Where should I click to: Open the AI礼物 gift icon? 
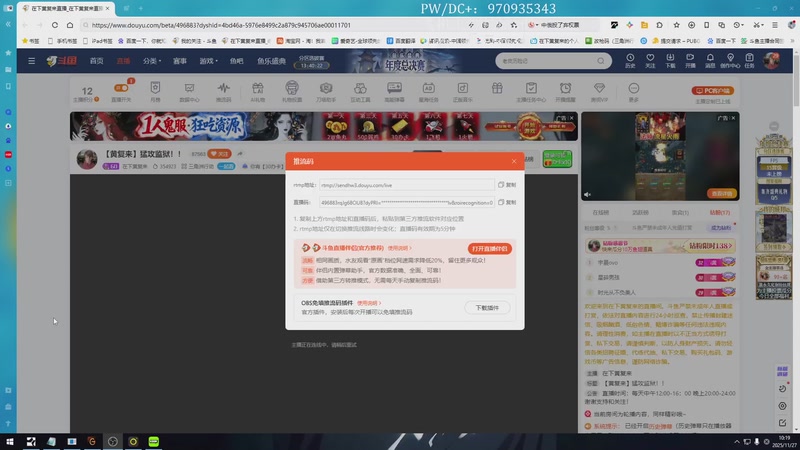point(258,91)
